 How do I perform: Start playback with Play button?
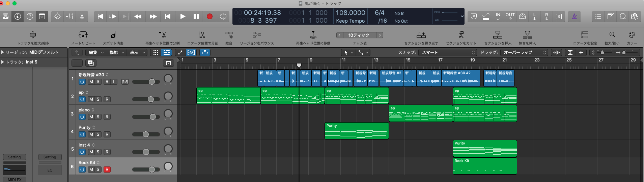tap(183, 16)
